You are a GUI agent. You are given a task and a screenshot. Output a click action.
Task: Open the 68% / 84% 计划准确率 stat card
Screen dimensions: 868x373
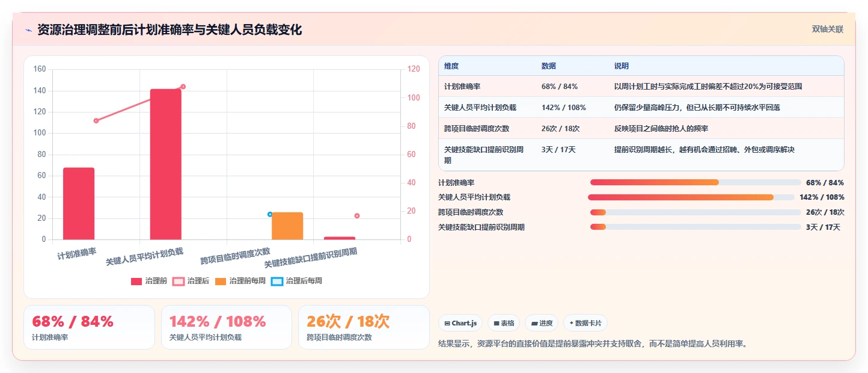pos(89,327)
